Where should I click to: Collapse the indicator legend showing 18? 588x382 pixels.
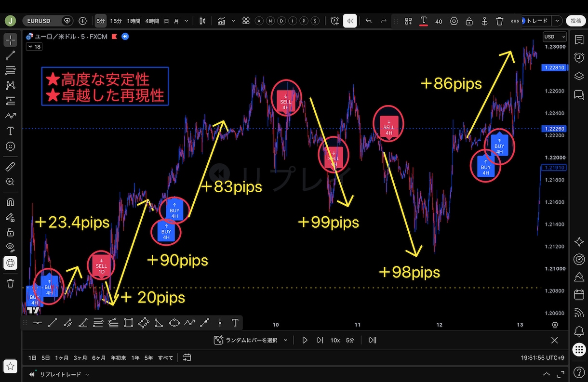(34, 47)
